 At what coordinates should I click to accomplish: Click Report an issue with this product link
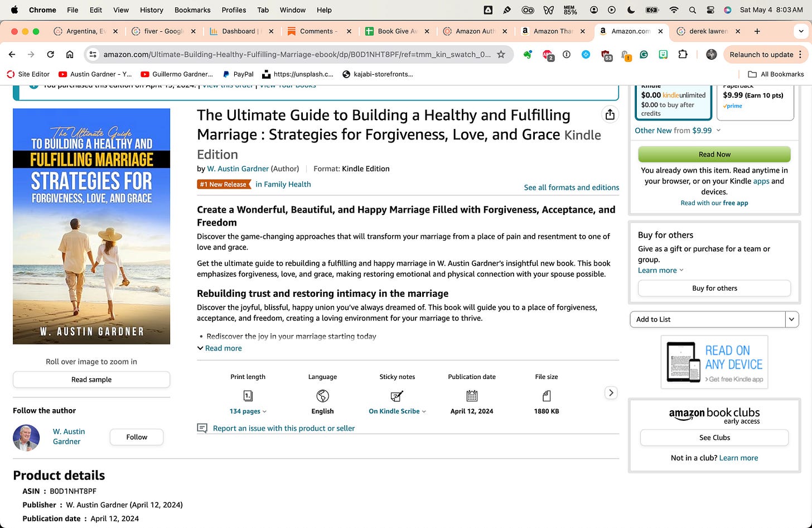pos(284,428)
